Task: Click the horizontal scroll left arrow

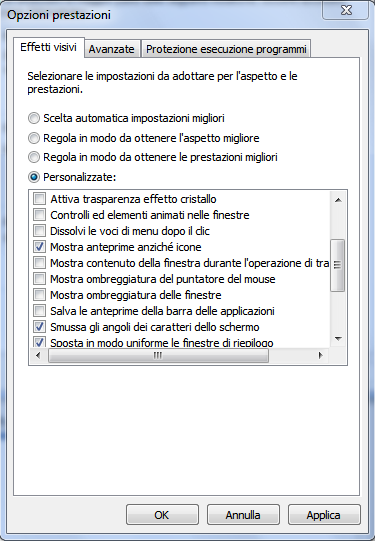Action: coord(38,355)
